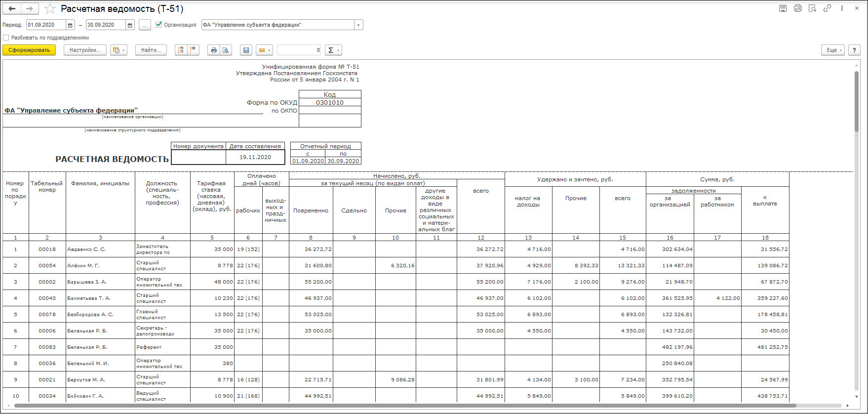
Task: Select the cell Бойкович Г. А.
Action: click(100, 396)
